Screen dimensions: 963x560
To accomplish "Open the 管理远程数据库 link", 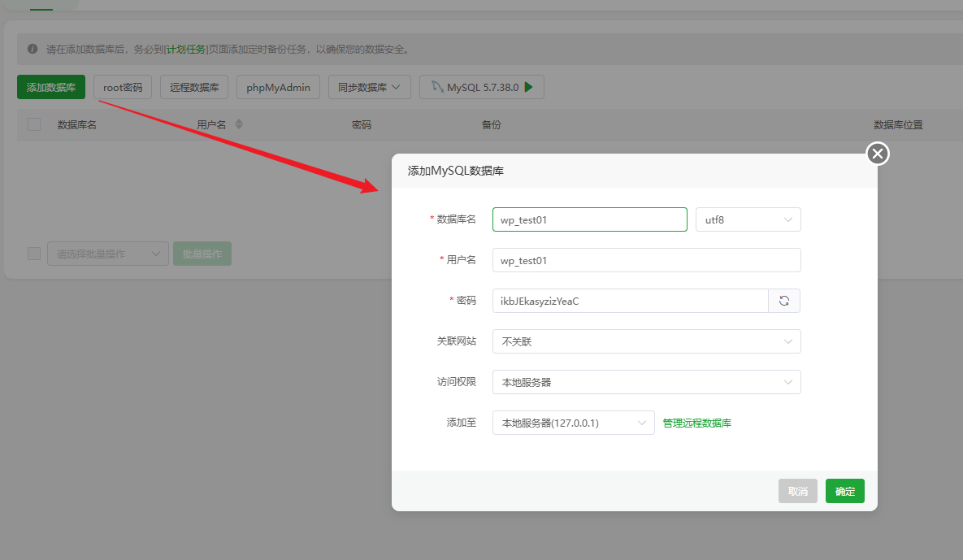I will click(697, 423).
